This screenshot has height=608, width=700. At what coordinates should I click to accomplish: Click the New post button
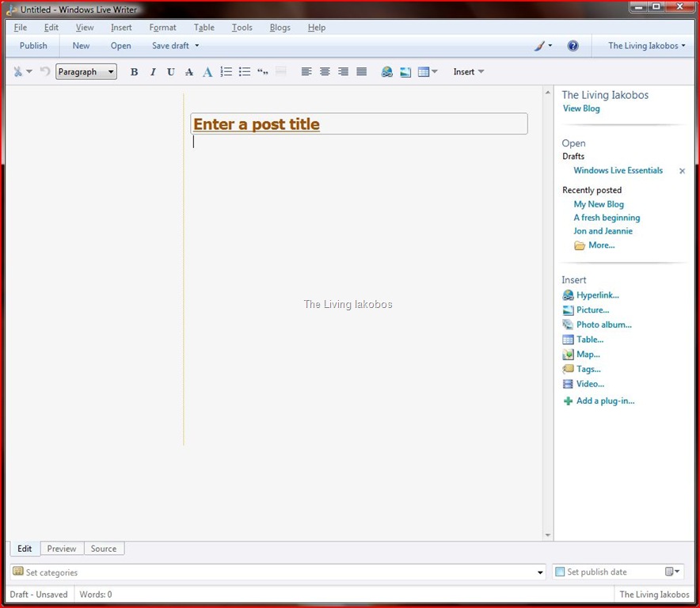pos(81,46)
